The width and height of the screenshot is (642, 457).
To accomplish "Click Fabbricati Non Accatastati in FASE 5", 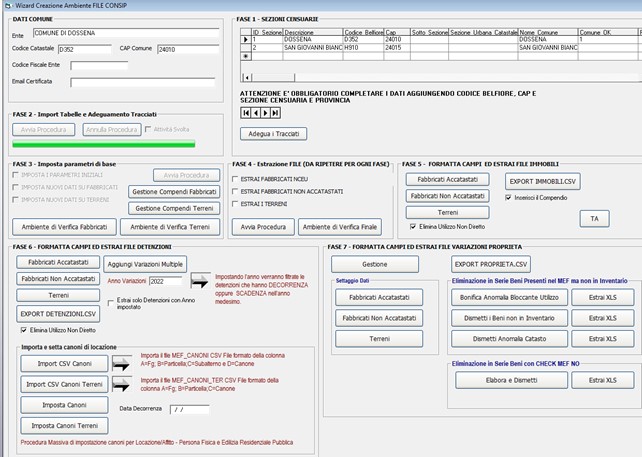I will click(448, 196).
